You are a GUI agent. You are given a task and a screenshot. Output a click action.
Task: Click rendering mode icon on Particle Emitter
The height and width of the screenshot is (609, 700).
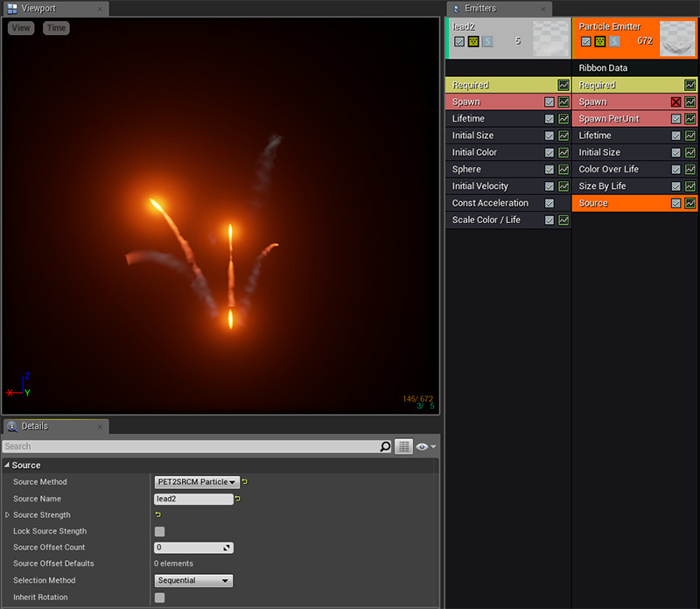pos(600,41)
